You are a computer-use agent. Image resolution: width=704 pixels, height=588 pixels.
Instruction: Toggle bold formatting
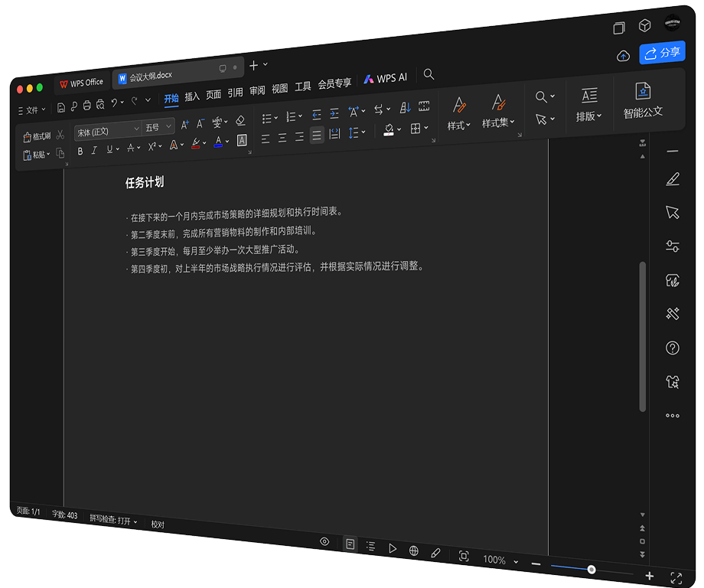pyautogui.click(x=80, y=151)
